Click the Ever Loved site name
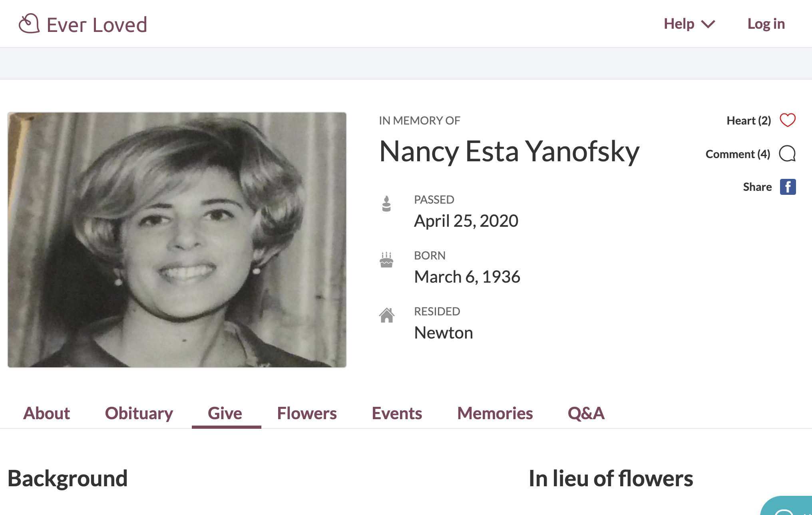This screenshot has height=515, width=812. 97,25
